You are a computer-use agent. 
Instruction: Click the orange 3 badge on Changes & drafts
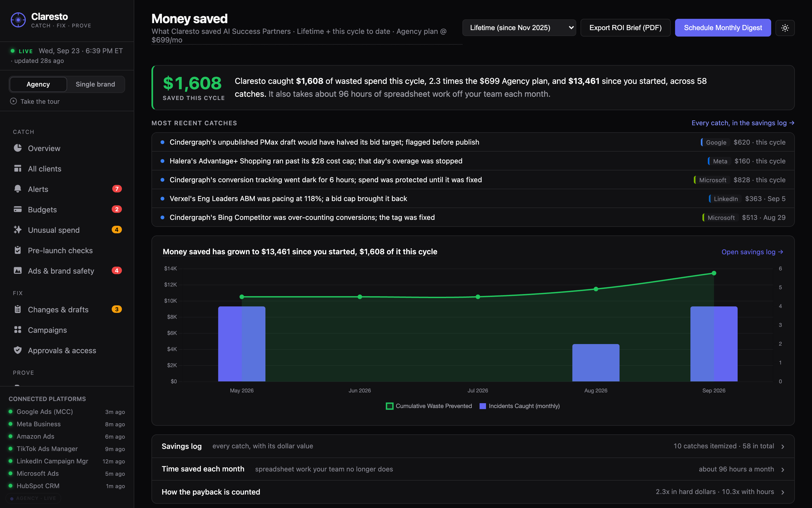(x=117, y=309)
